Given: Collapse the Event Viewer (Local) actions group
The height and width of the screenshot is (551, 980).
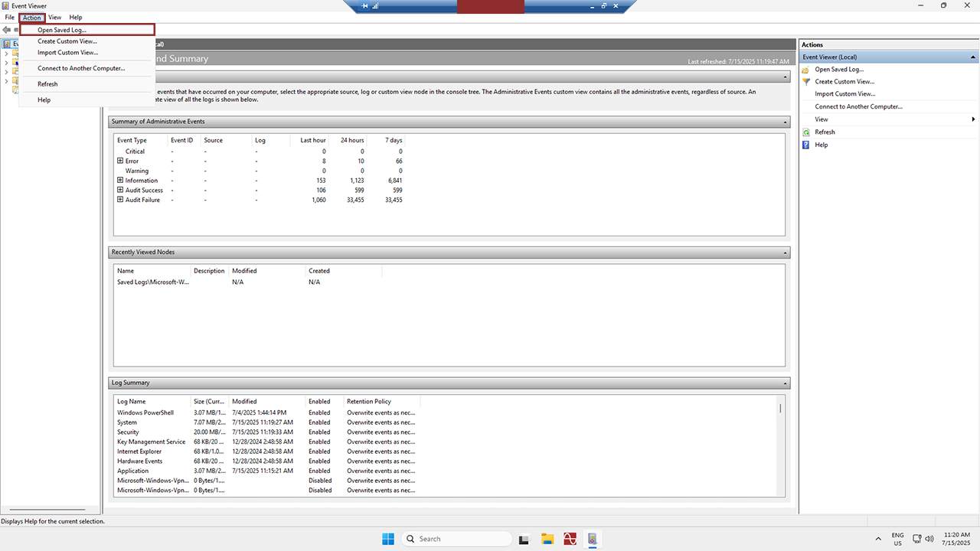Looking at the screenshot, I should click(973, 57).
